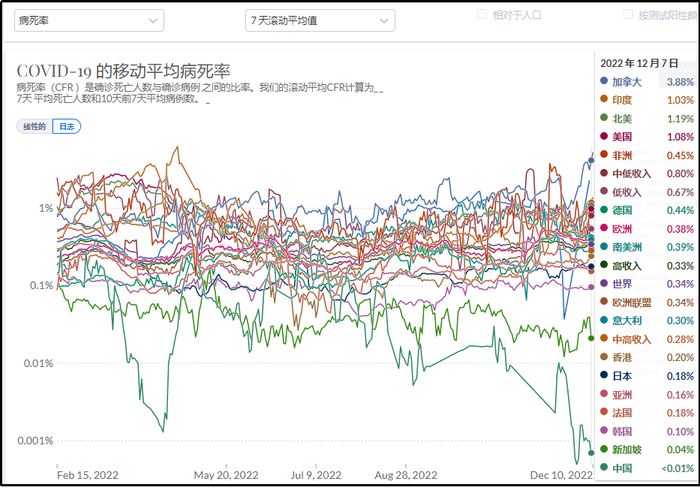This screenshot has height=488, width=700.
Task: Select the 南美洲 legend label
Action: click(626, 247)
